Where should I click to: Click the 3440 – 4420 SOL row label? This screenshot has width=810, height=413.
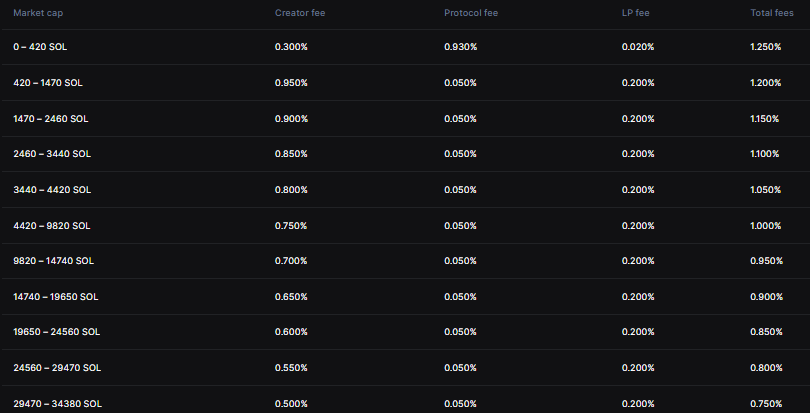point(52,190)
